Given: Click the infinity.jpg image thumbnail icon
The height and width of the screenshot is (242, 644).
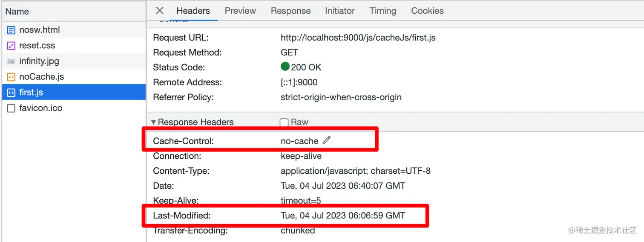Looking at the screenshot, I should coord(11,61).
